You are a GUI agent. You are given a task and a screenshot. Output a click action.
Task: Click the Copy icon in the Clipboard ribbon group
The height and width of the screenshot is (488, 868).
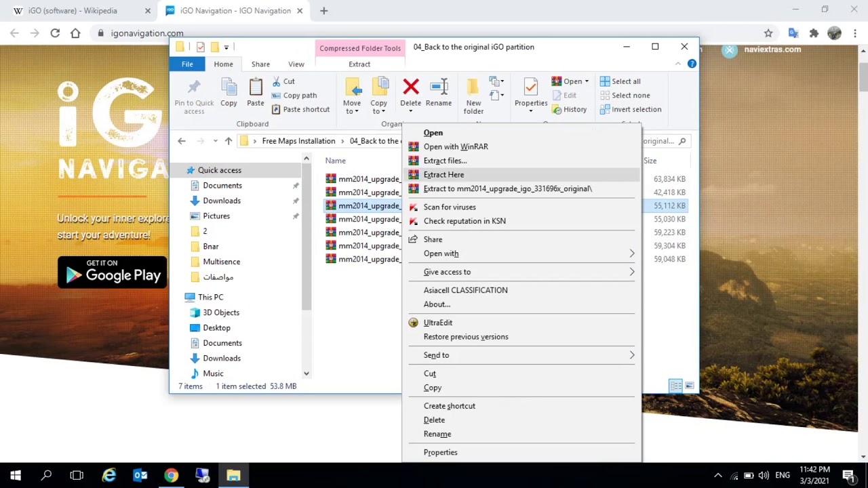(229, 87)
